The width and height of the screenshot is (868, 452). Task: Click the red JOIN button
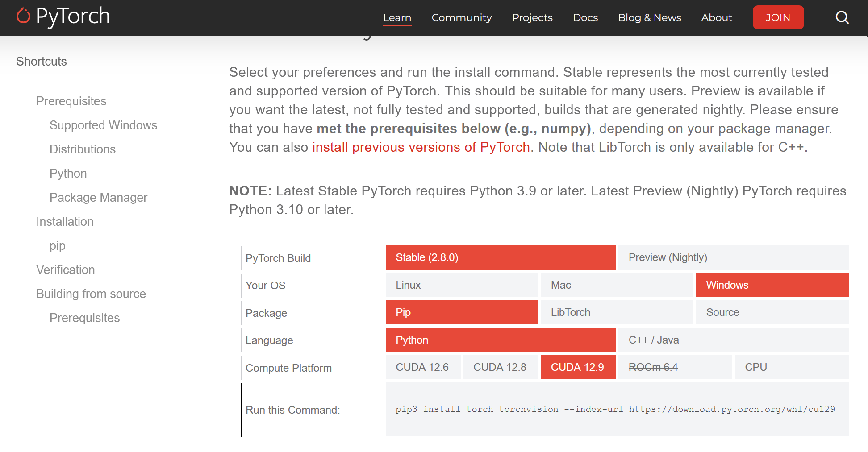(778, 17)
